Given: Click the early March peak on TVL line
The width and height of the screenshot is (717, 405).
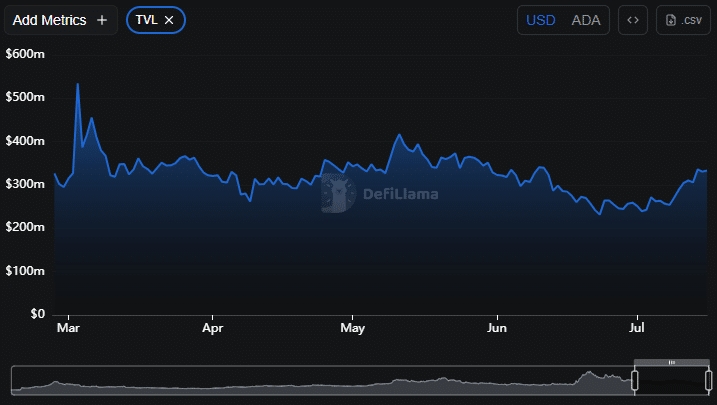Looking at the screenshot, I should tap(78, 85).
